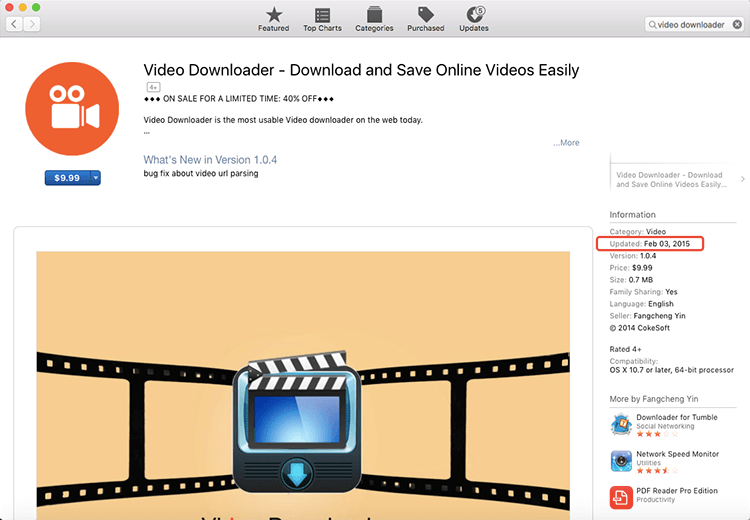This screenshot has height=520, width=750.
Task: Open the Downloader for Tumble link
Action: (x=677, y=417)
